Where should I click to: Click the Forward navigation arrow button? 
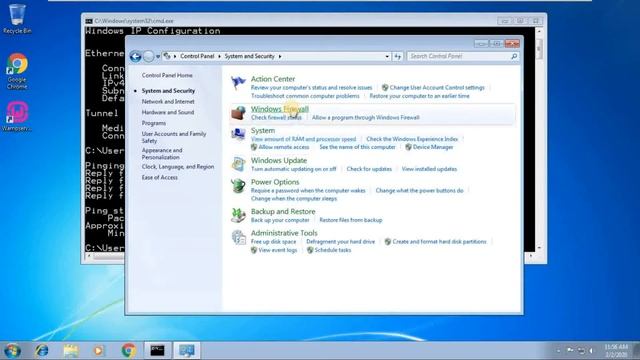149,56
